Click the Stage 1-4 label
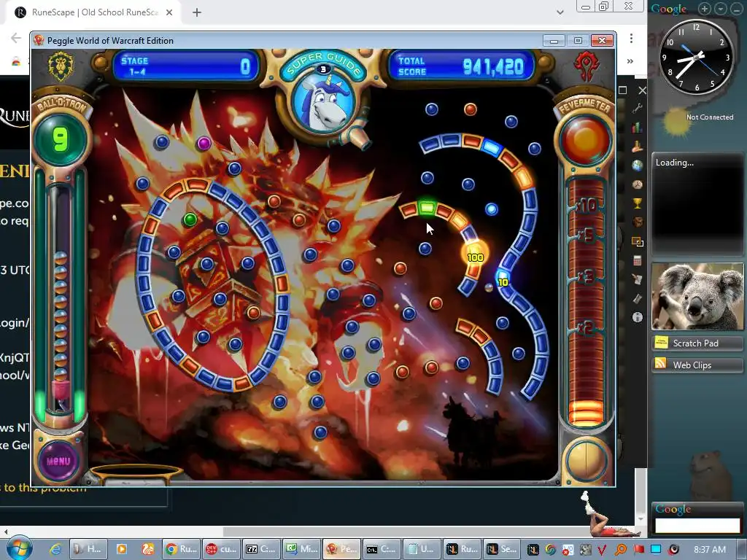This screenshot has height=560, width=747. [135, 66]
